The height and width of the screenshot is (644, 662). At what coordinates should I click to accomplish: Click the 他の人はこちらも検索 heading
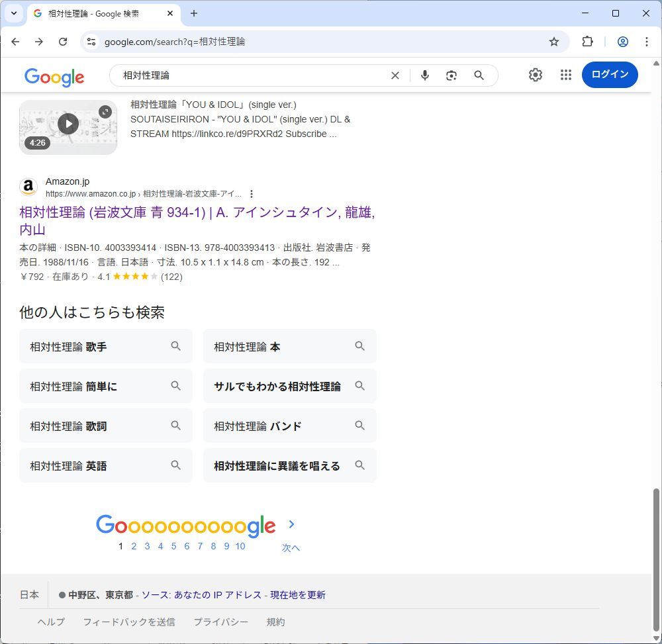91,312
